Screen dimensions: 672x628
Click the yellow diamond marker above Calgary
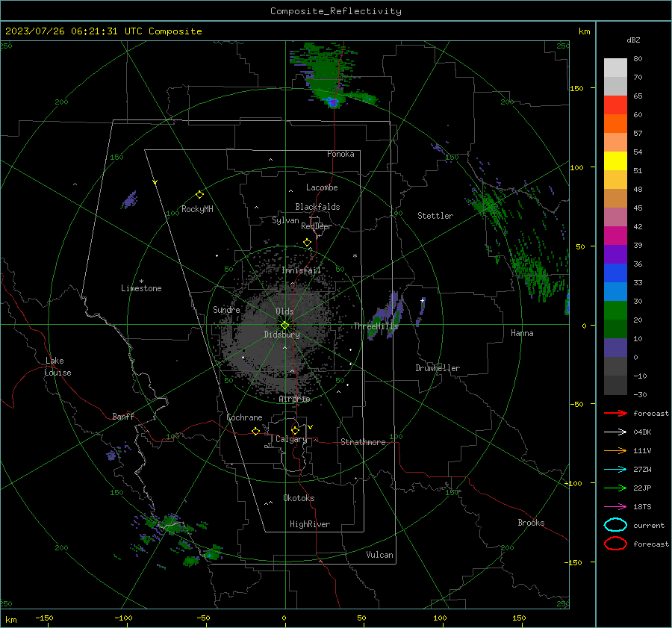click(295, 430)
